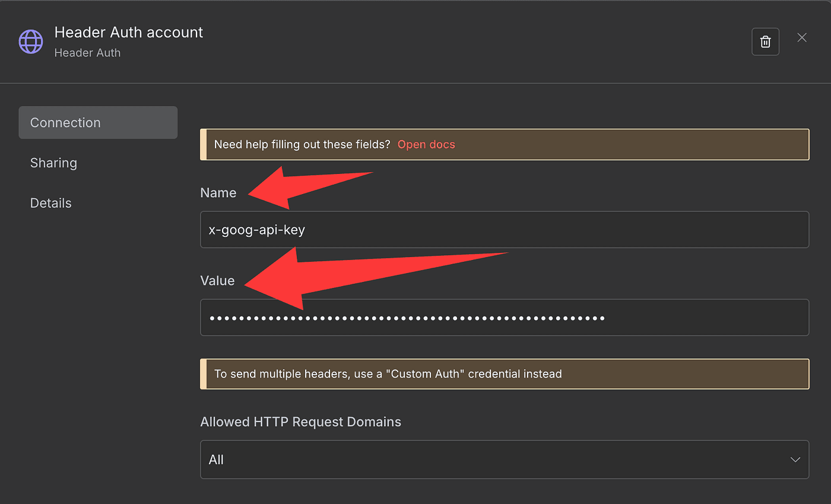Image resolution: width=831 pixels, height=504 pixels.
Task: Select the Connection tab
Action: point(98,123)
